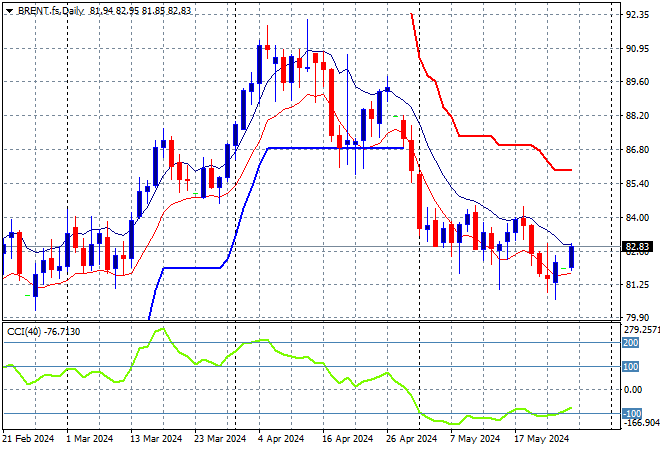Click the 79.90 price axis label
The image size is (660, 450).
(636, 318)
